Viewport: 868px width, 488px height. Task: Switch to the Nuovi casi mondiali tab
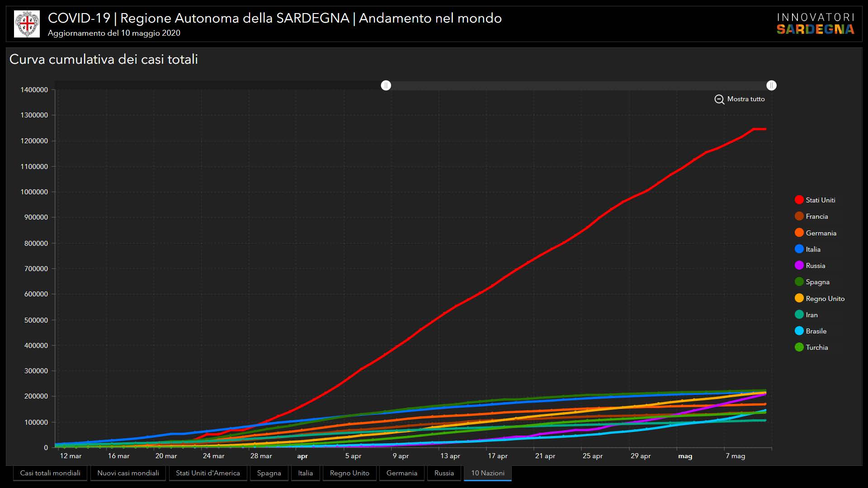tap(128, 473)
